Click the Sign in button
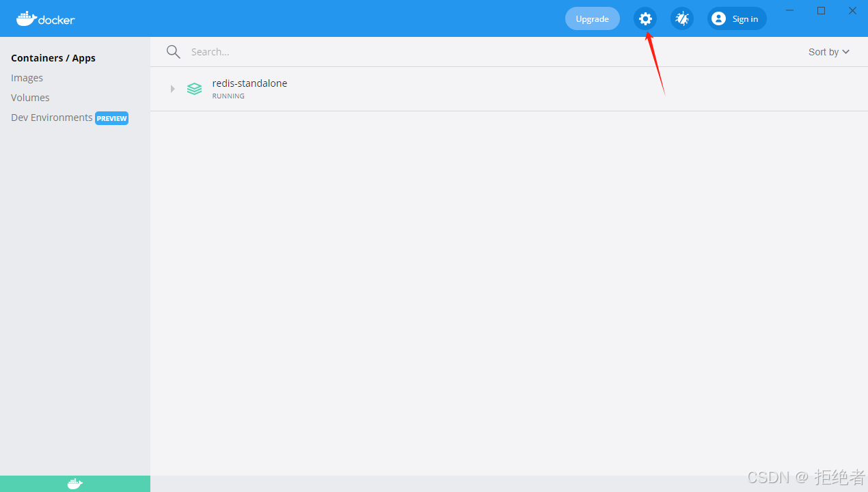This screenshot has width=868, height=492. (x=737, y=18)
